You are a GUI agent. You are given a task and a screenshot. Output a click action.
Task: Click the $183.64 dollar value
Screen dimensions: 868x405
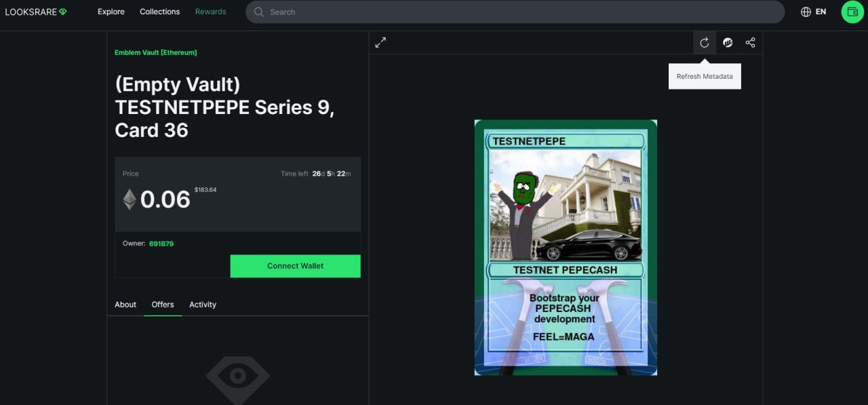click(205, 190)
